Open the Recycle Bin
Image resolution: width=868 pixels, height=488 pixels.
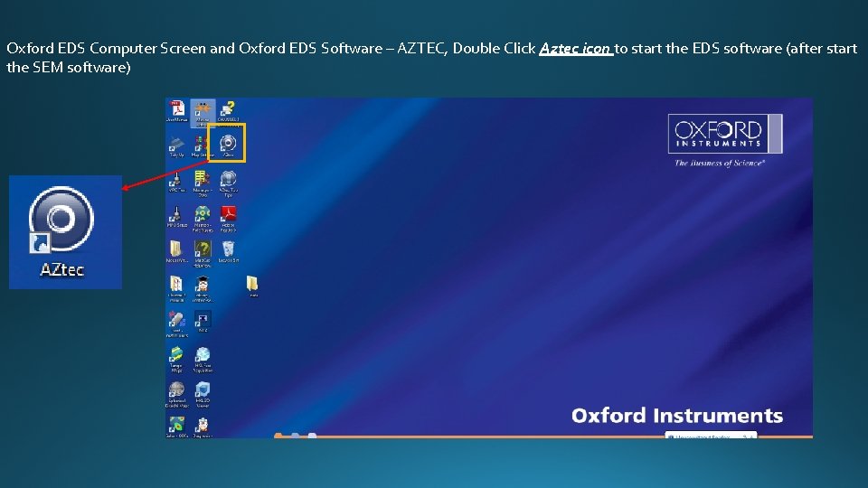click(228, 252)
